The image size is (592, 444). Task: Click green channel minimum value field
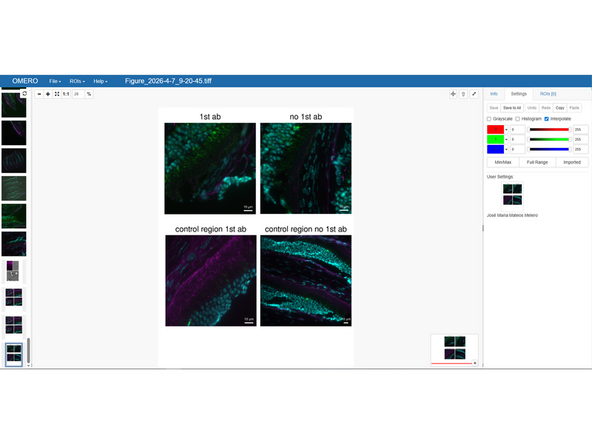(517, 139)
